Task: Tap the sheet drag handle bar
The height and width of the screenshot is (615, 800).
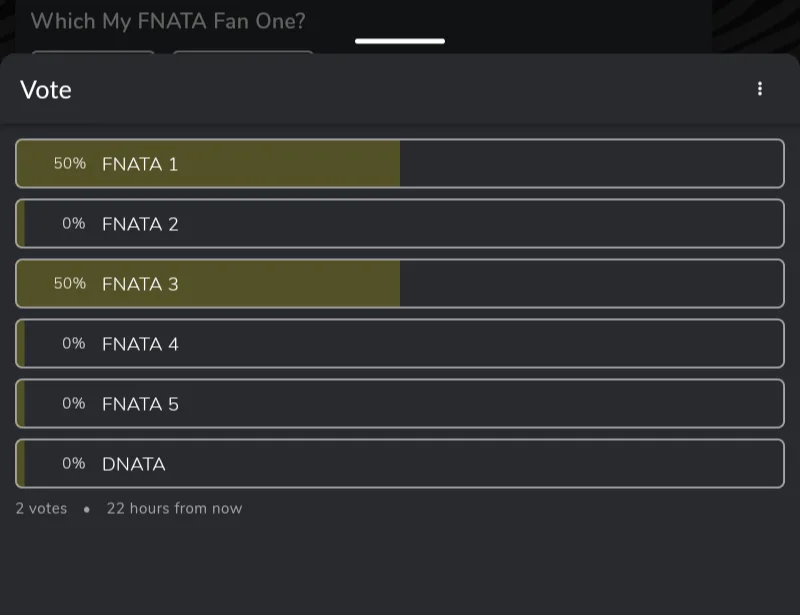Action: pyautogui.click(x=400, y=41)
